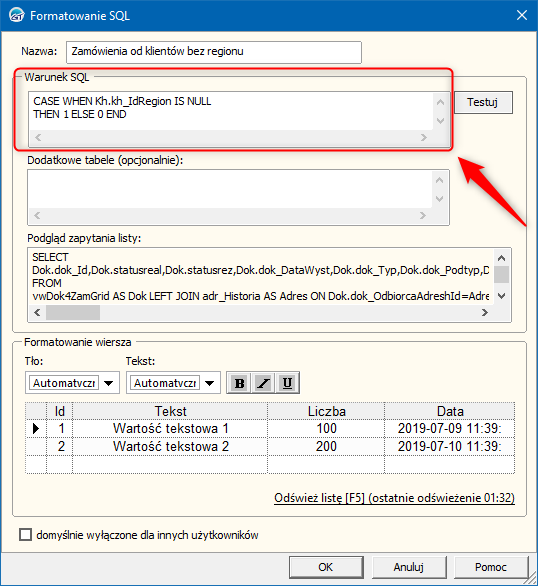Click the Anuluj button
The width and height of the screenshot is (538, 586).
409,567
